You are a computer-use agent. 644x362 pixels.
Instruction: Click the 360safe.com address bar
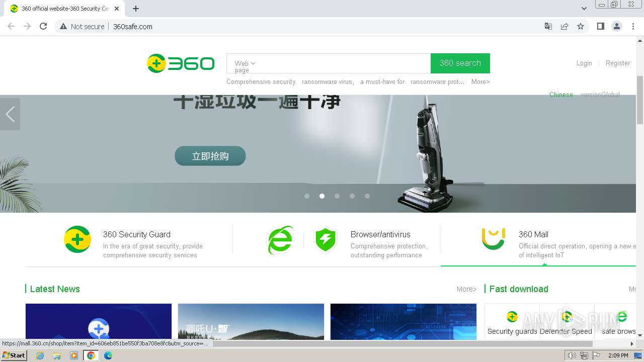tap(322, 26)
